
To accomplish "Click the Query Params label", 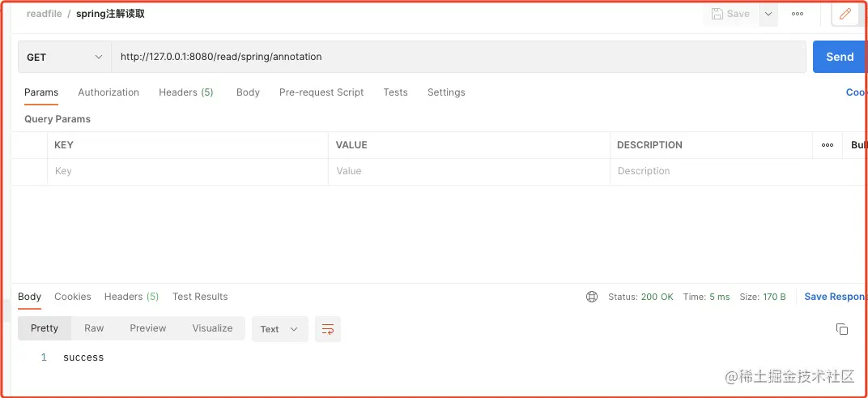I will point(57,119).
